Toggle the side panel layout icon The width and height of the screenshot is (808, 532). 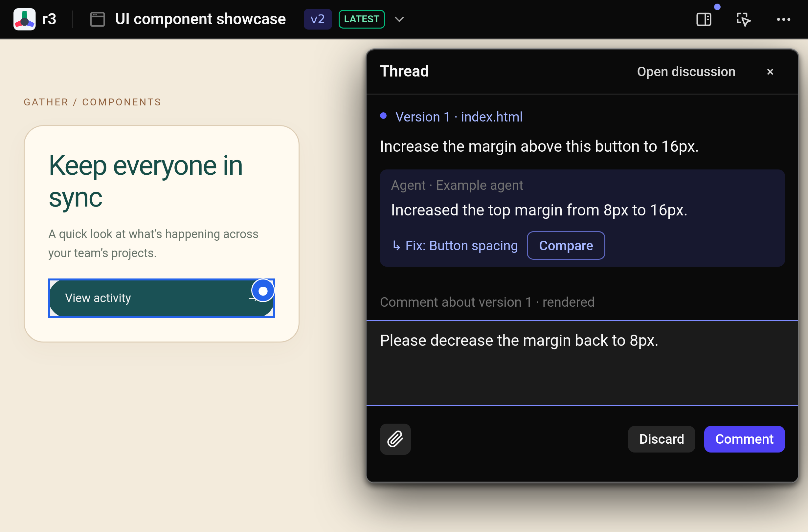click(x=704, y=19)
